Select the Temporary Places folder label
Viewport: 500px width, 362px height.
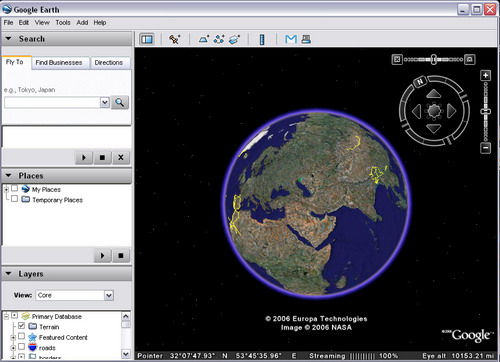click(x=57, y=200)
